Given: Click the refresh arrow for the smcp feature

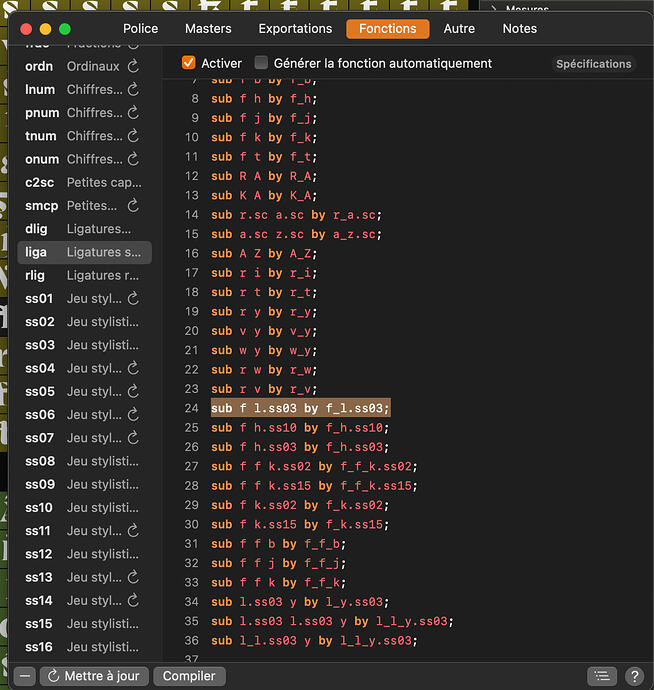Looking at the screenshot, I should [134, 206].
